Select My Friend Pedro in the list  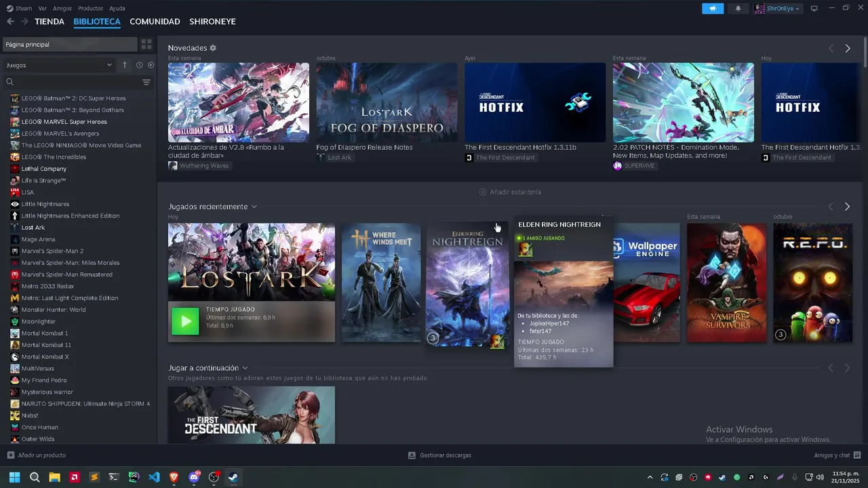point(44,380)
